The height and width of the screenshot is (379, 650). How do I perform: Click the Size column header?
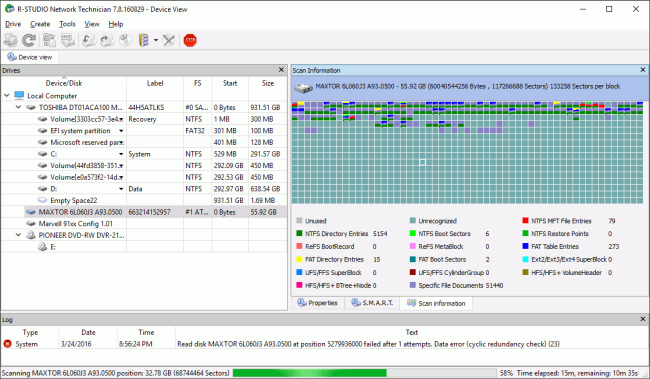click(x=268, y=83)
